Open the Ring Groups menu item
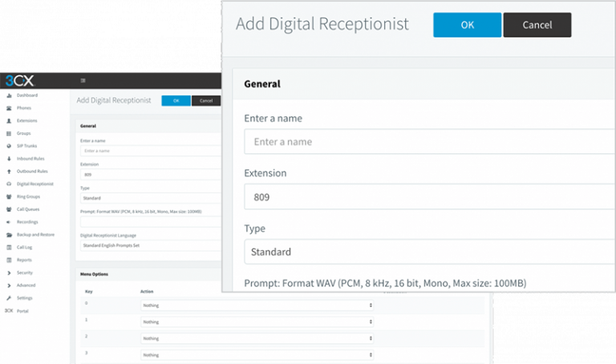Viewport: 616px width, 364px height. (x=28, y=196)
